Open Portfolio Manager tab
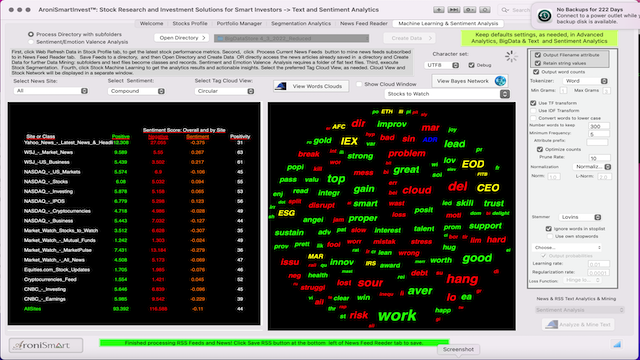This screenshot has width=640, height=360. [239, 24]
